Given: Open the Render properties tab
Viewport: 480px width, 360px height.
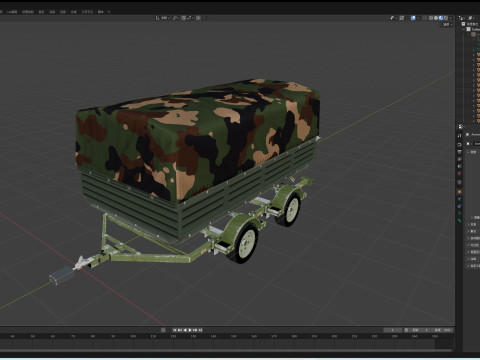Looking at the screenshot, I should (459, 145).
